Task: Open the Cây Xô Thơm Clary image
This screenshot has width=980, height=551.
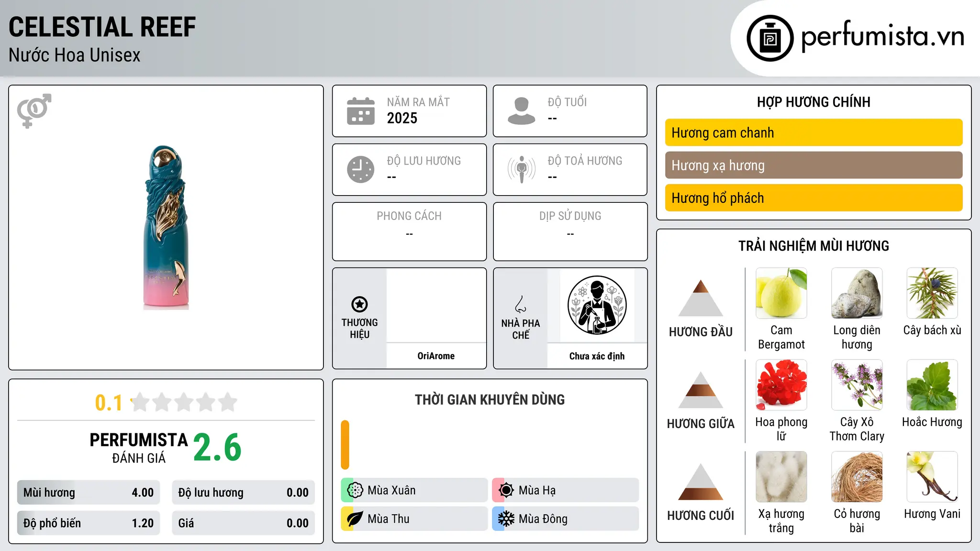Action: tap(857, 385)
